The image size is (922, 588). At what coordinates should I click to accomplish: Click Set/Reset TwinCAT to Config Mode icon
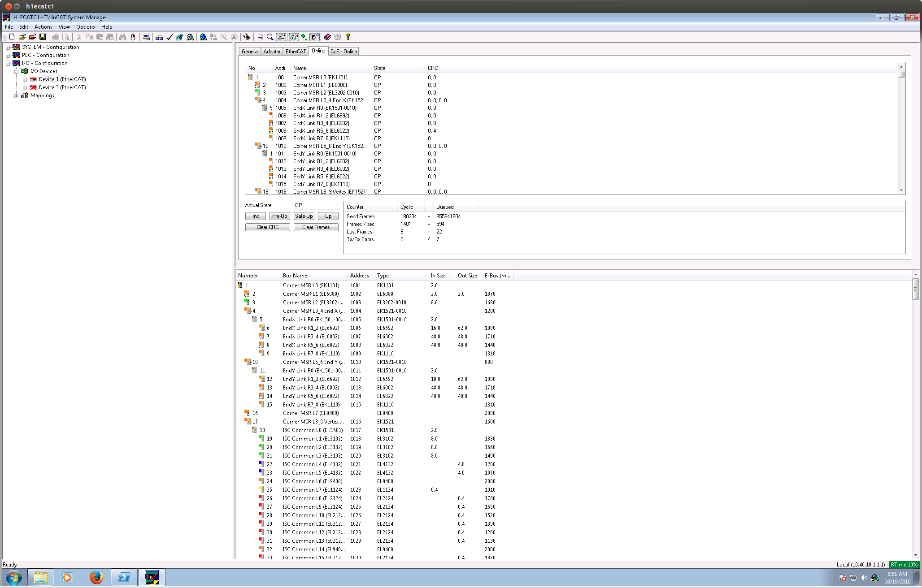[x=203, y=37]
